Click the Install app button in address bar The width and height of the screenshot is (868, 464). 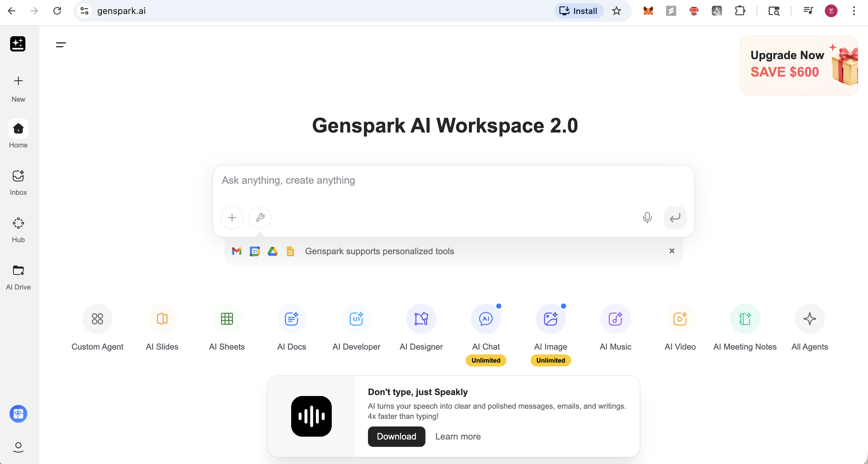coord(578,11)
